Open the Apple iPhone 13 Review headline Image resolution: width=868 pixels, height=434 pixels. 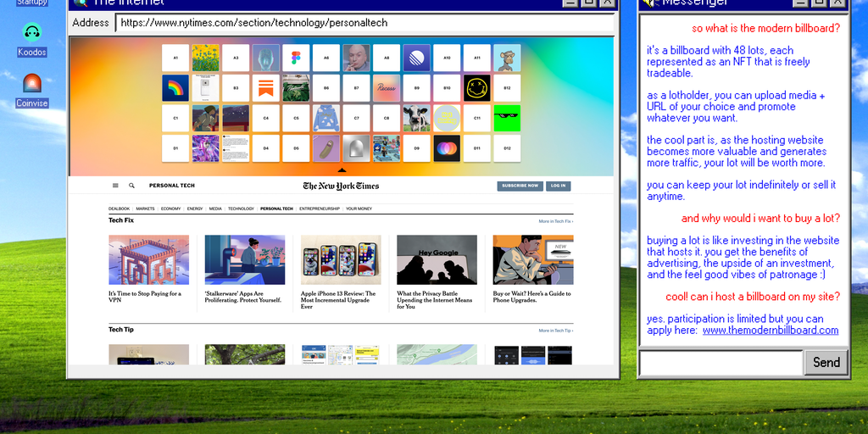point(338,300)
